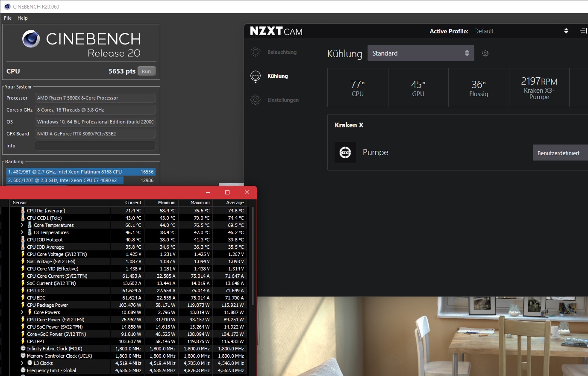This screenshot has height=376, width=588.
Task: Open the Benutzerdefiniert pump mode dropdown
Action: [560, 153]
